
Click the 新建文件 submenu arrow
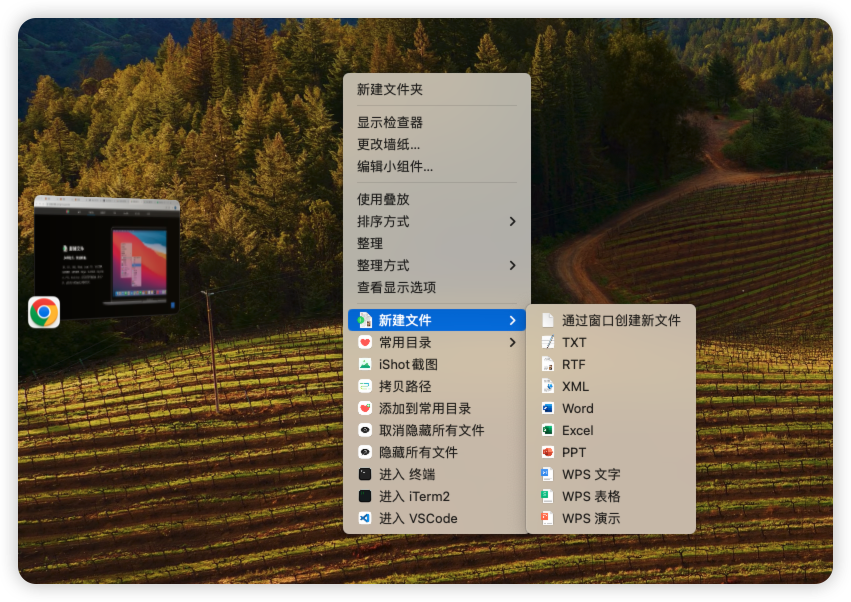[512, 320]
